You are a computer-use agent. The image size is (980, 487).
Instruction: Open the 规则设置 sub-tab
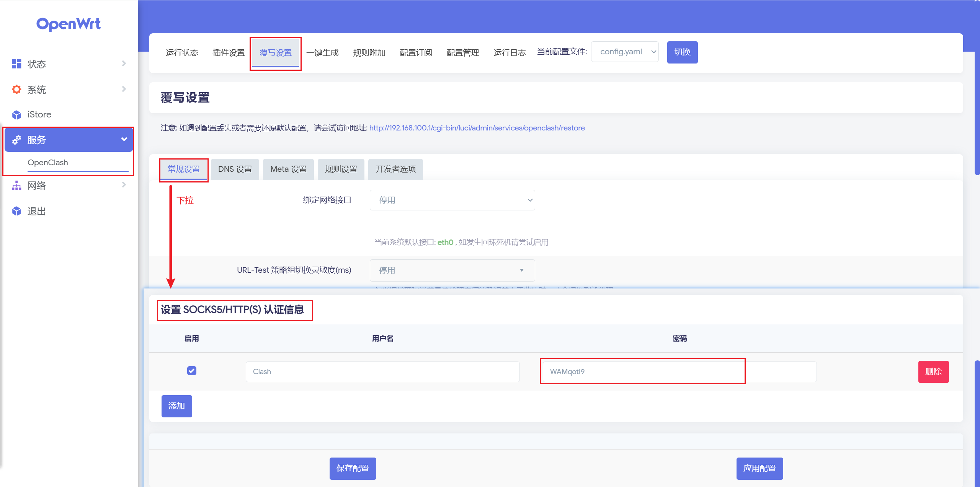(x=341, y=169)
